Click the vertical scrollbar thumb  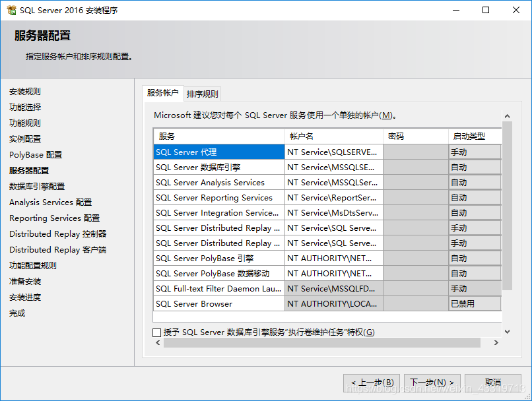pos(507,206)
